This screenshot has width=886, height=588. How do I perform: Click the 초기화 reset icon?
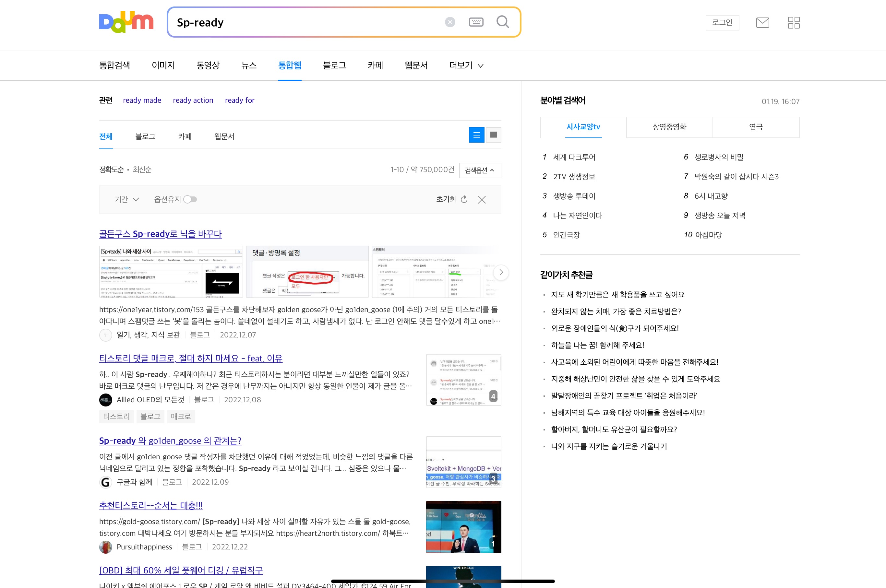[x=464, y=199]
